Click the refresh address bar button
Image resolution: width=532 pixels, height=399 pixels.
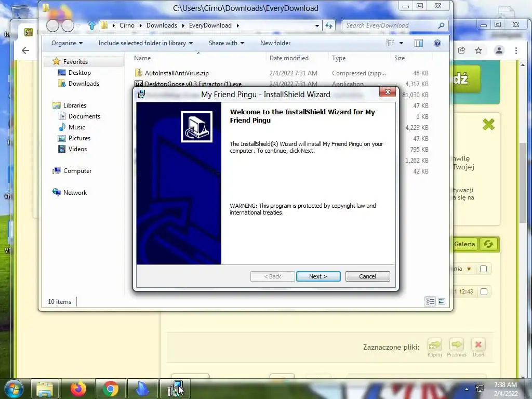tap(329, 25)
